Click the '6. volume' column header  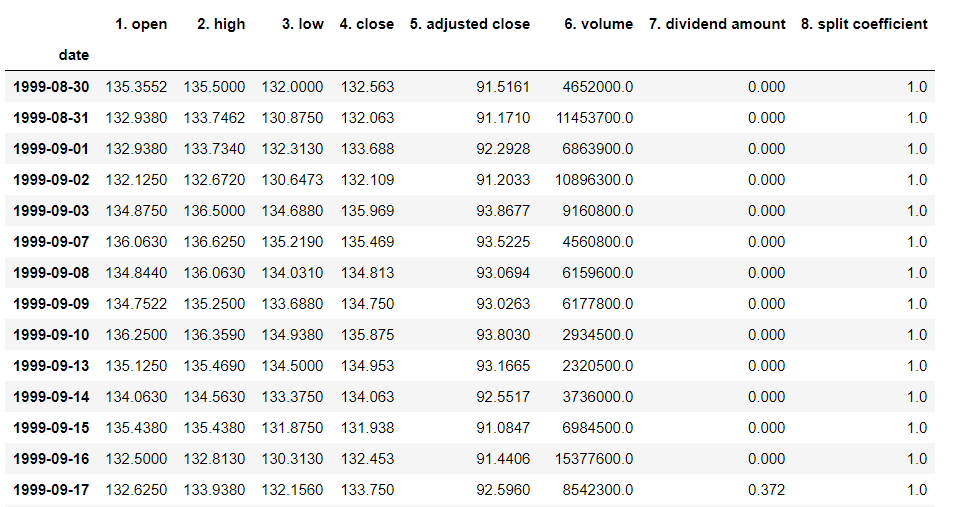pyautogui.click(x=598, y=24)
